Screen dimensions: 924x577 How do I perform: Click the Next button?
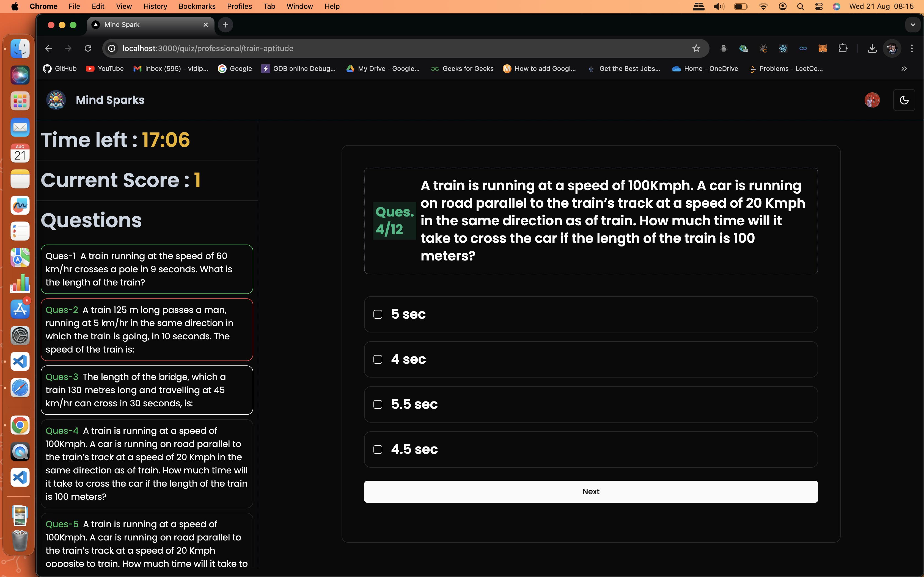[x=591, y=492]
